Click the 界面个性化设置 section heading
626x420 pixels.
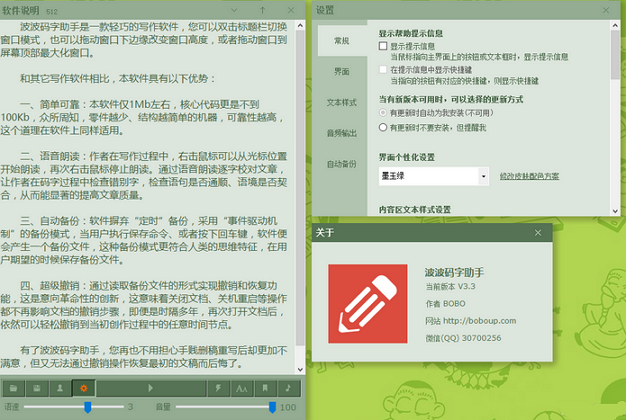(407, 157)
